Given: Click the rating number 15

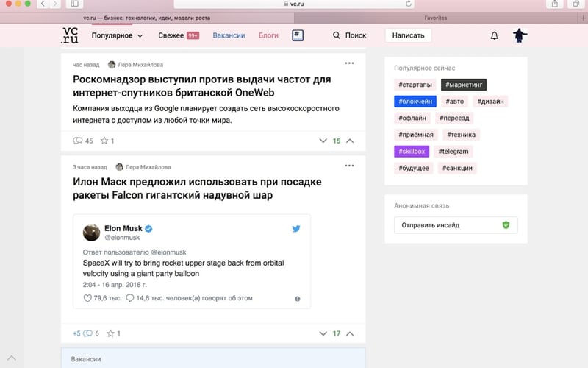Looking at the screenshot, I should [x=337, y=141].
